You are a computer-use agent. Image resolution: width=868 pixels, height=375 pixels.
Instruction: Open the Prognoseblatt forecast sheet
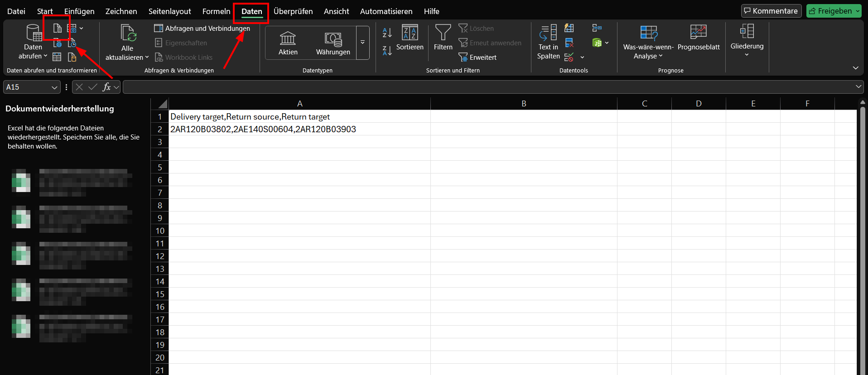click(699, 38)
